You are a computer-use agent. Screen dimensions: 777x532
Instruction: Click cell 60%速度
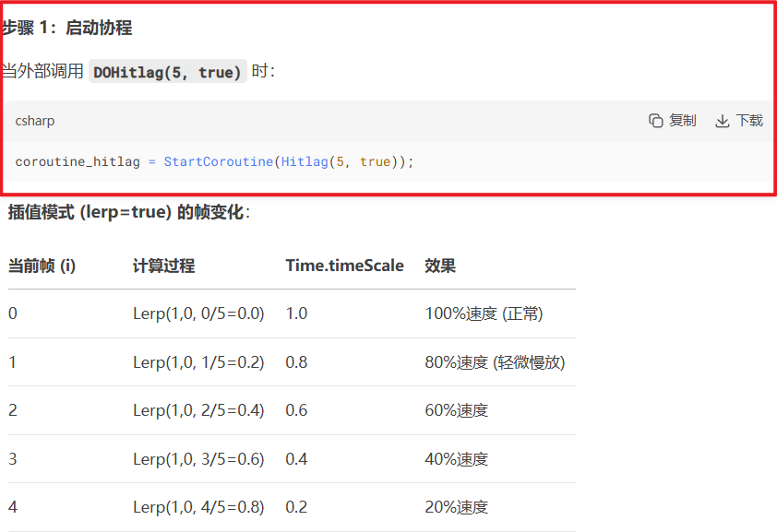[x=457, y=410]
